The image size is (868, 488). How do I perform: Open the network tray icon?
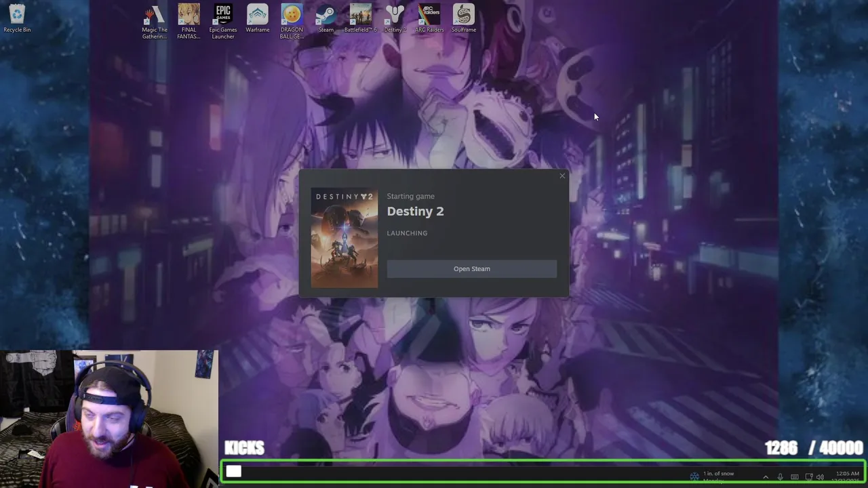(809, 477)
